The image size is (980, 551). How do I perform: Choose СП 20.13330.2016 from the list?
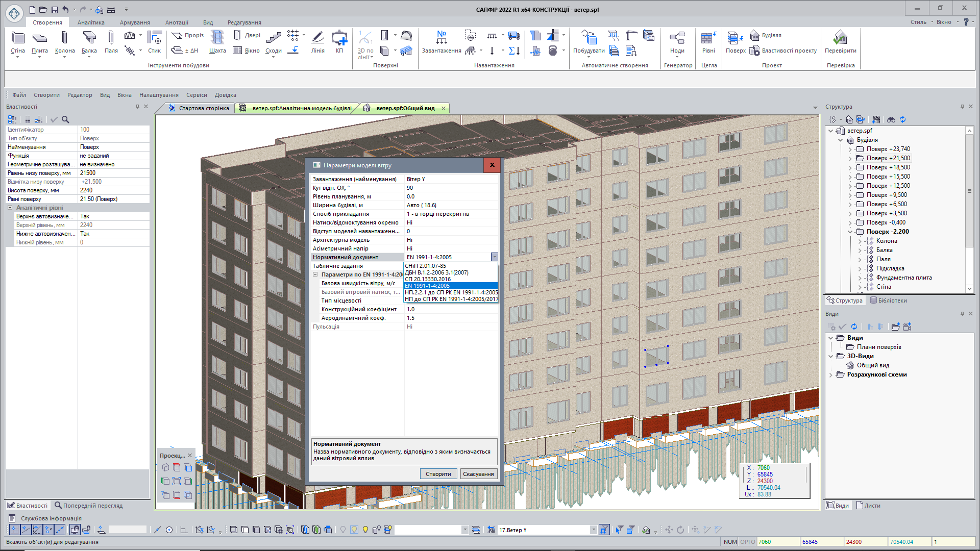pos(428,279)
